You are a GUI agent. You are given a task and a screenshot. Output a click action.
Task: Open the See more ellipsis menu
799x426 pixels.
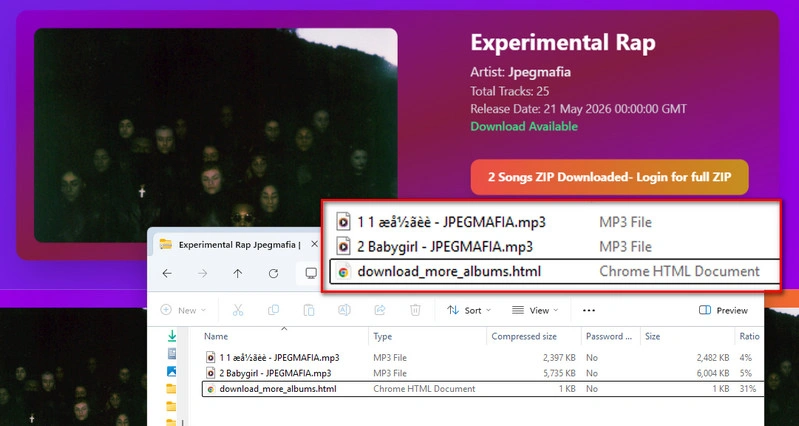click(589, 310)
